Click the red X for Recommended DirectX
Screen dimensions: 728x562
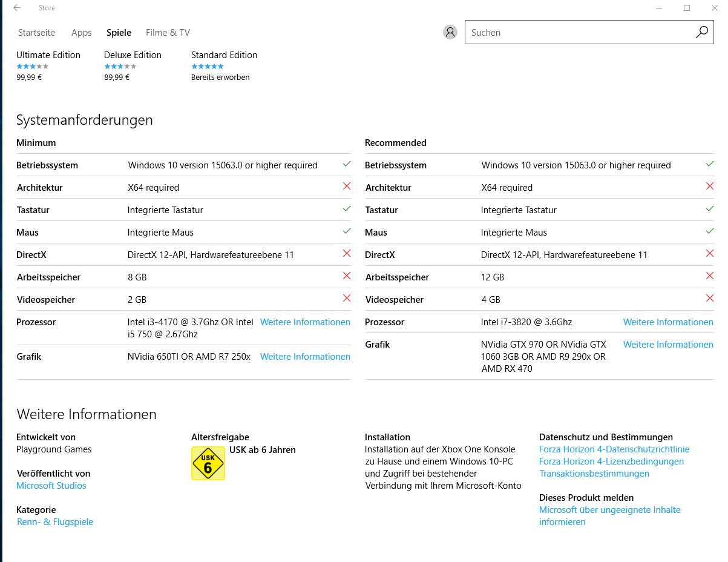pos(710,254)
